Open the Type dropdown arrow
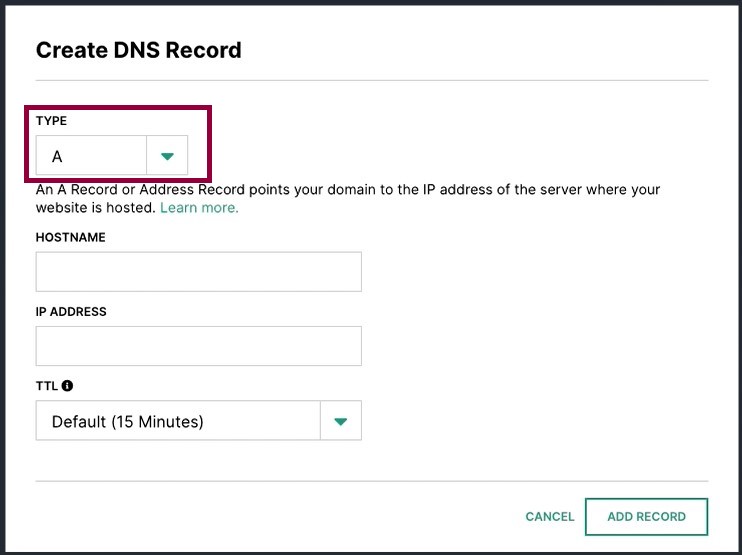 point(167,156)
